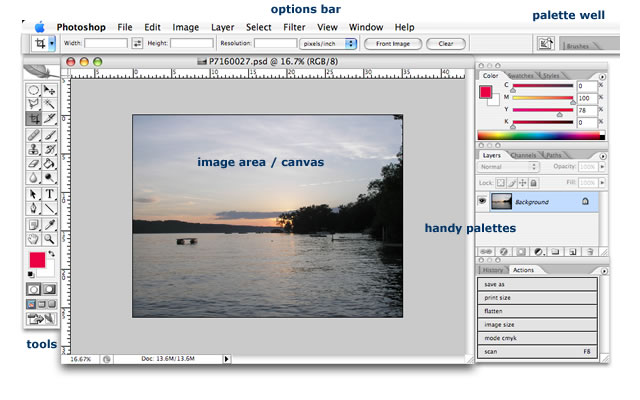The height and width of the screenshot is (400, 640).
Task: Select the Eyedropper tool
Action: tap(49, 224)
